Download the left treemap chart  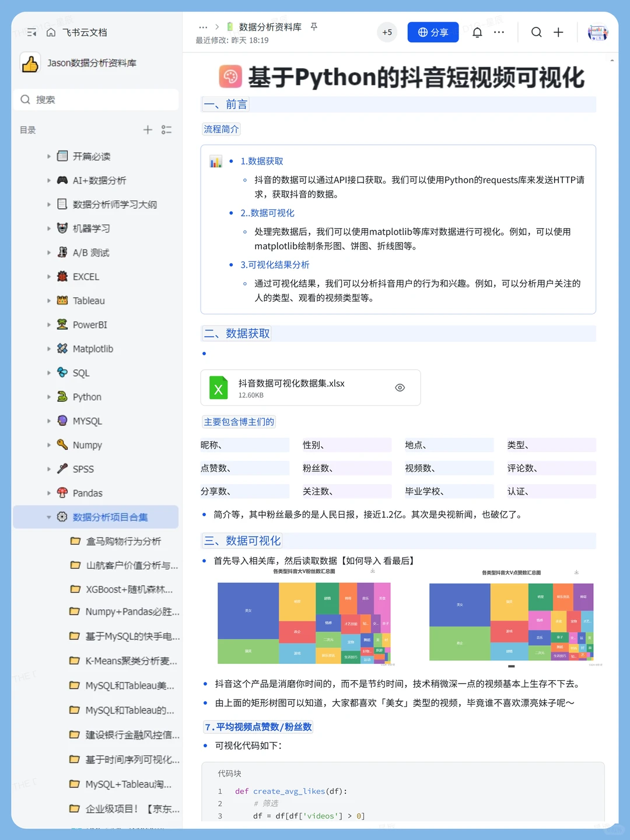[x=373, y=571]
